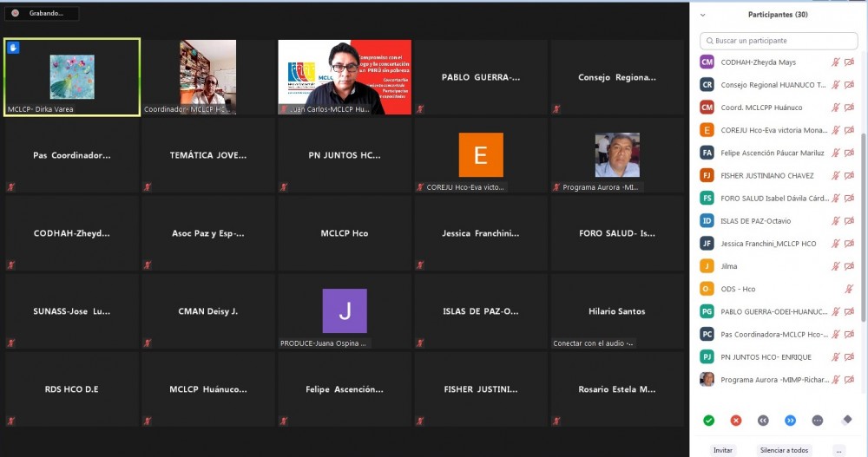The width and height of the screenshot is (868, 457).
Task: Select FISHER JUSTINIANO CHAVEZ in participant list
Action: click(766, 176)
